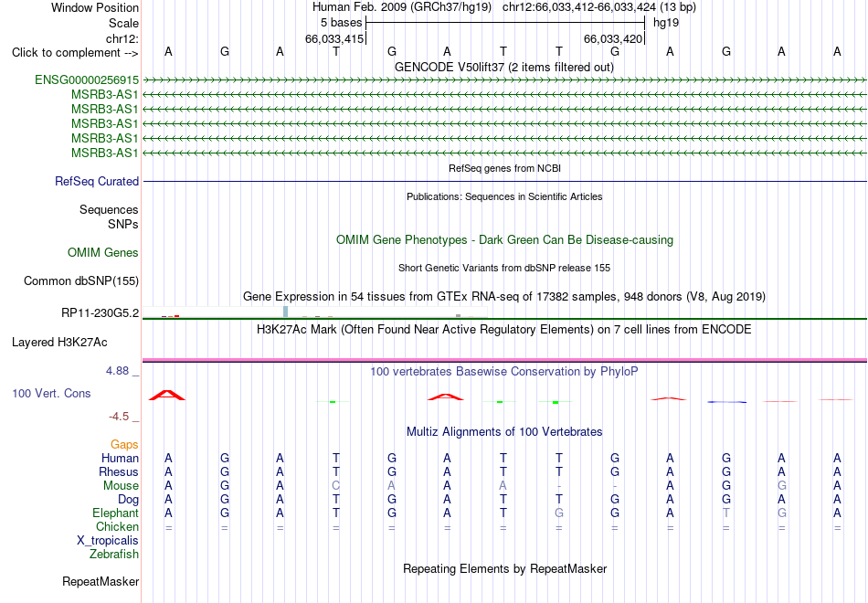Open the GTEx Gene Expression track title
Screen dimensions: 868x603
(504, 296)
